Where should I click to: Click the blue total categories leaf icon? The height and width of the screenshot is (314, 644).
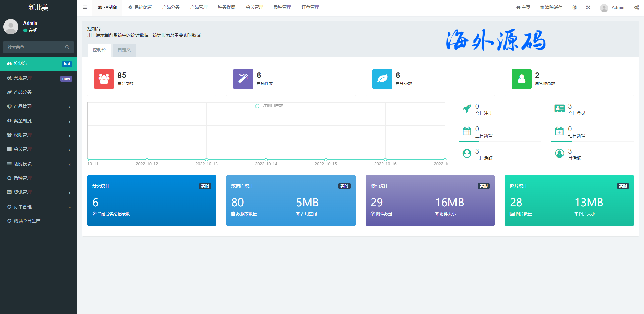click(x=382, y=79)
